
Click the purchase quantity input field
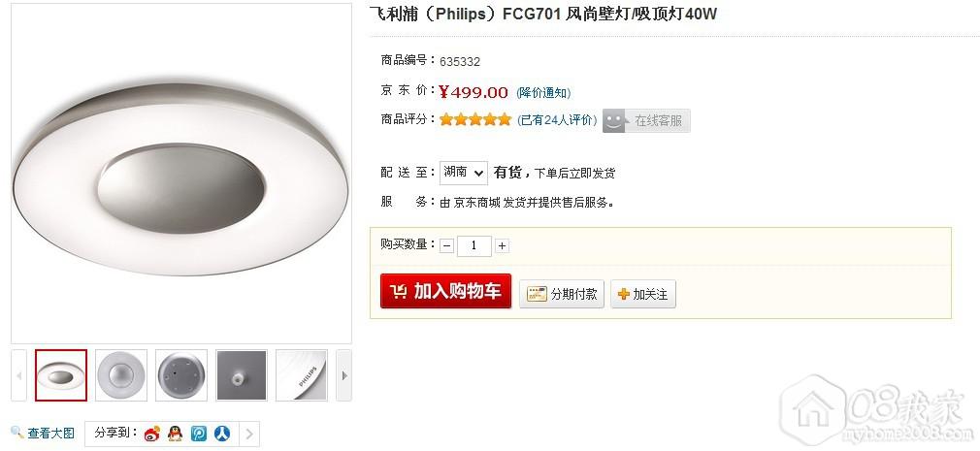coord(474,245)
